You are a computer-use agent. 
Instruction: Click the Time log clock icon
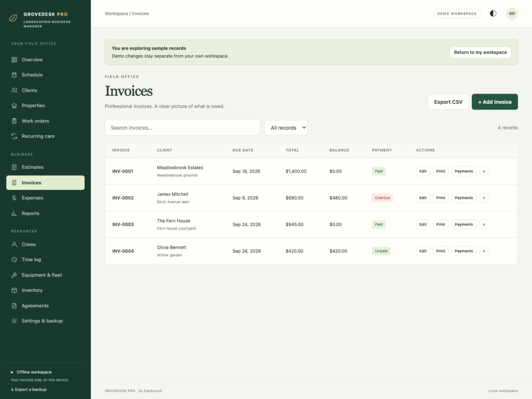tap(14, 260)
